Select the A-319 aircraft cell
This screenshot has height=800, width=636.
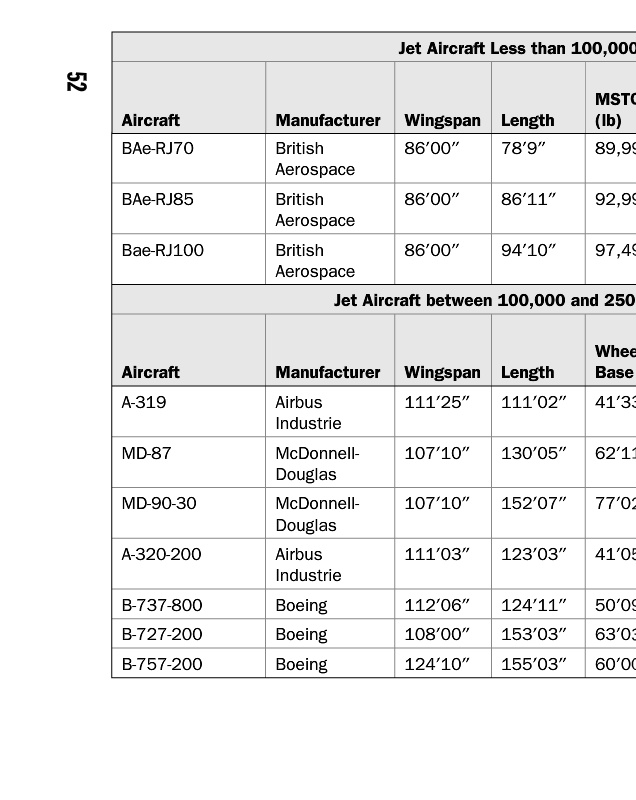[144, 403]
